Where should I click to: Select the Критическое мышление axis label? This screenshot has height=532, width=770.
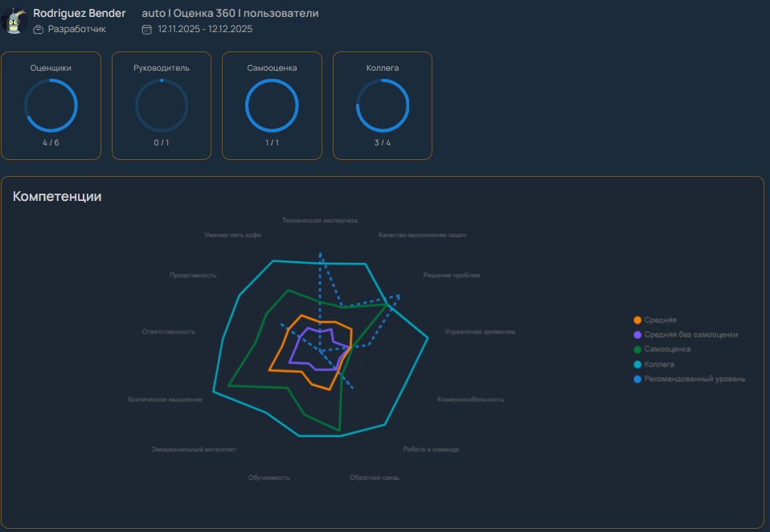165,399
